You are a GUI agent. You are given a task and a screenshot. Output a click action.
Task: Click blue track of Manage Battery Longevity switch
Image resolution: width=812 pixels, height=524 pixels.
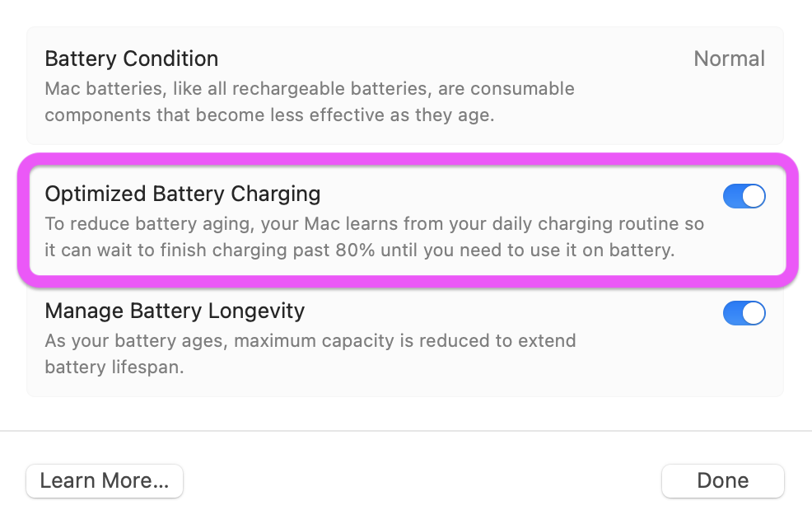coord(734,313)
